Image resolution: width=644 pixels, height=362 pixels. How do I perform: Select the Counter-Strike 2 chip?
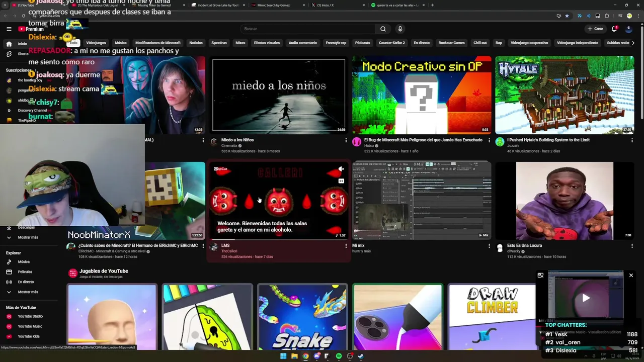(392, 43)
